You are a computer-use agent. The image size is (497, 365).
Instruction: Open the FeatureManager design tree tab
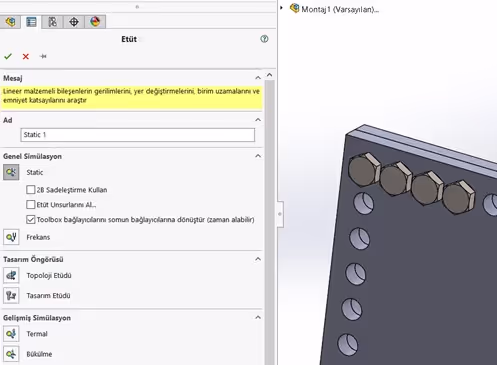pos(10,22)
